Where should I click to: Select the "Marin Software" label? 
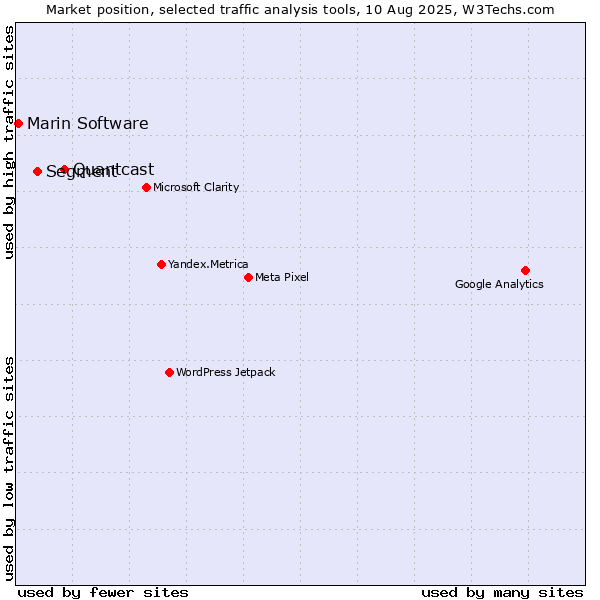click(x=88, y=124)
